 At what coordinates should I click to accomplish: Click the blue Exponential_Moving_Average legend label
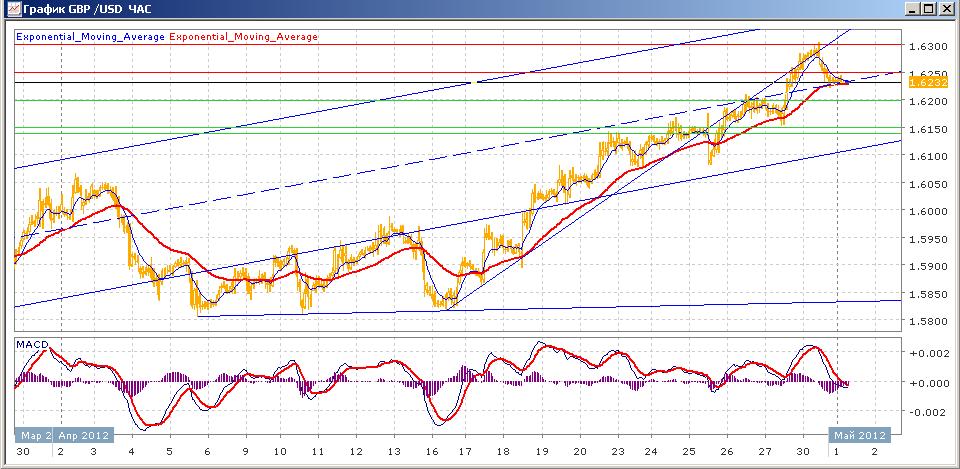pyautogui.click(x=91, y=37)
